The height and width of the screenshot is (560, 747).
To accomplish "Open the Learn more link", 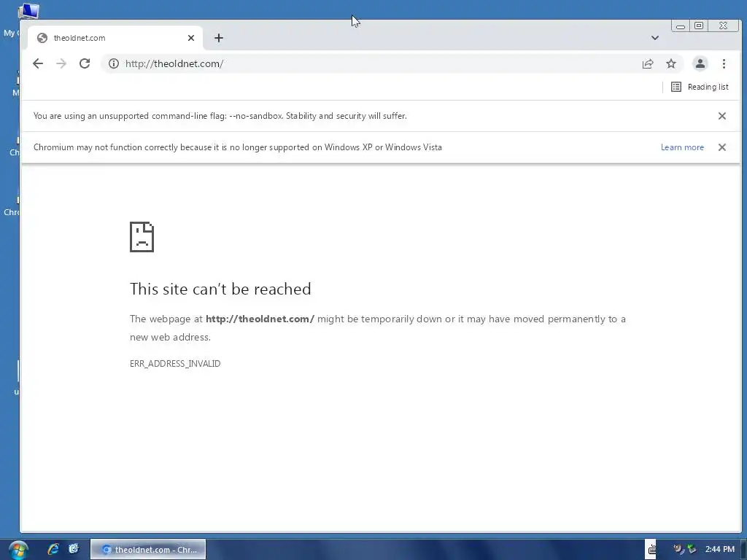I will pyautogui.click(x=682, y=147).
